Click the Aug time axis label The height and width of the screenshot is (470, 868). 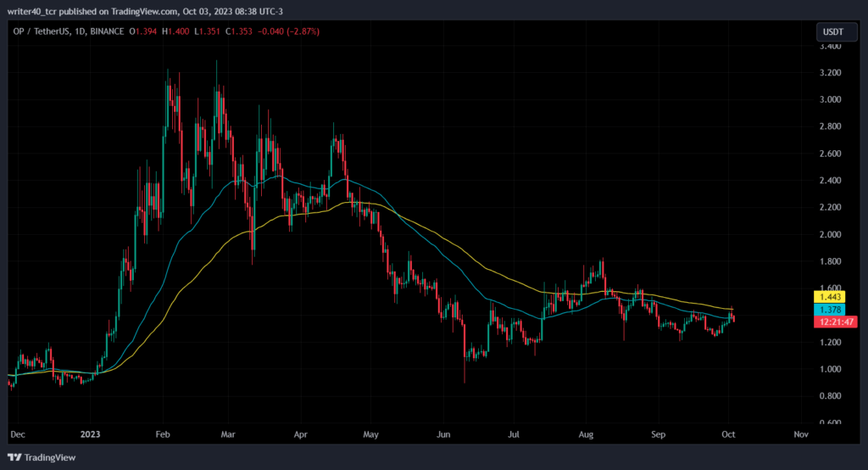coord(587,434)
